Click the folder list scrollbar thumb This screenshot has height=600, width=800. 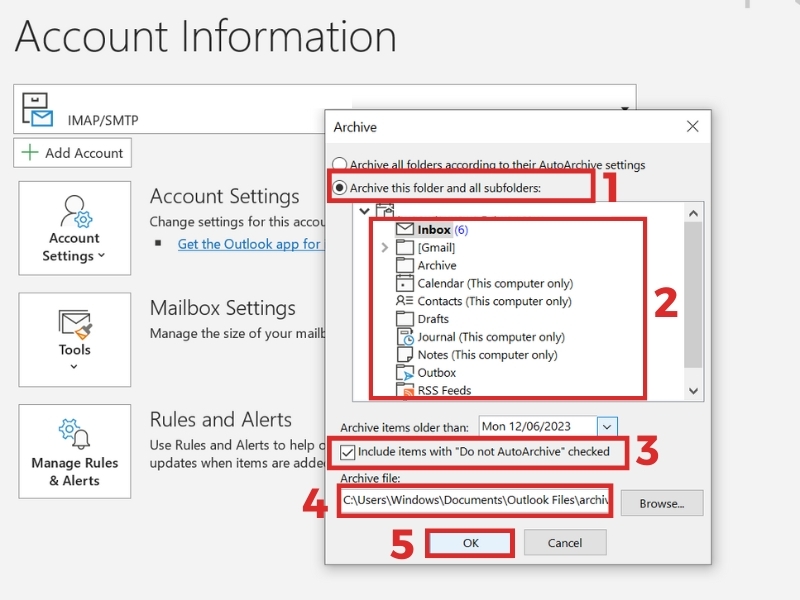coord(693,295)
